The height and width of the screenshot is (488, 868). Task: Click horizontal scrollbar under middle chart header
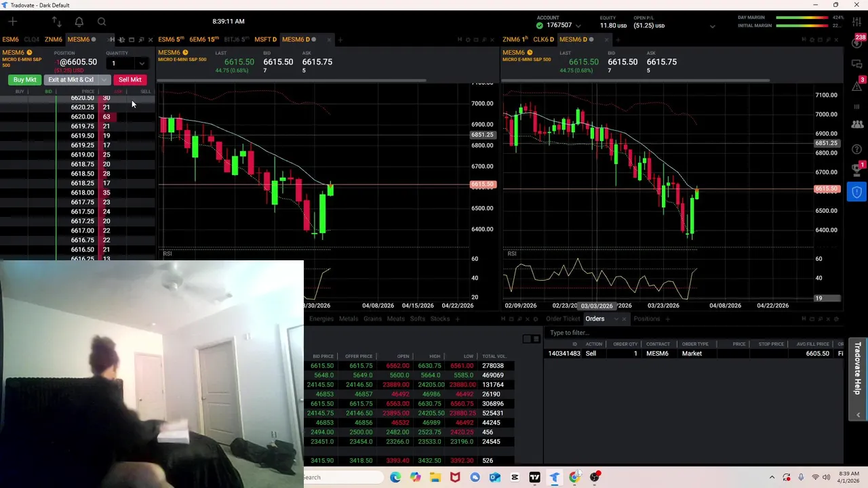coord(292,81)
